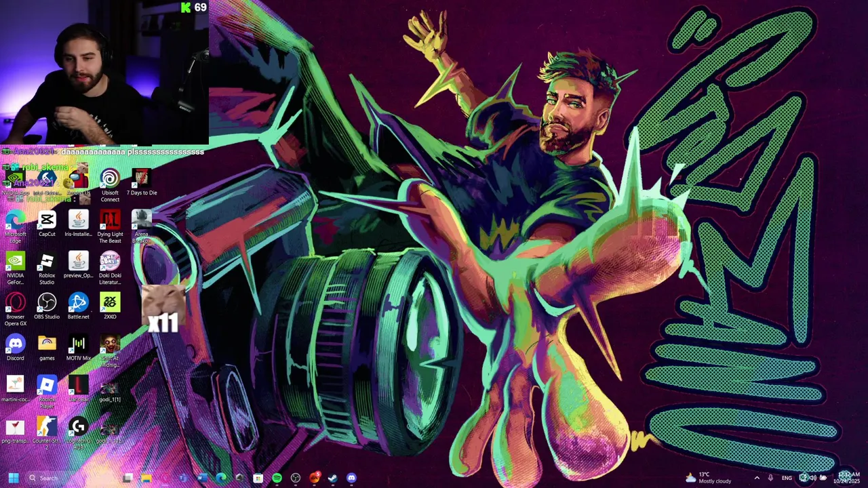Select the Iris-Installer Java file on the desktop
Image resolution: width=868 pixels, height=488 pixels.
78,224
